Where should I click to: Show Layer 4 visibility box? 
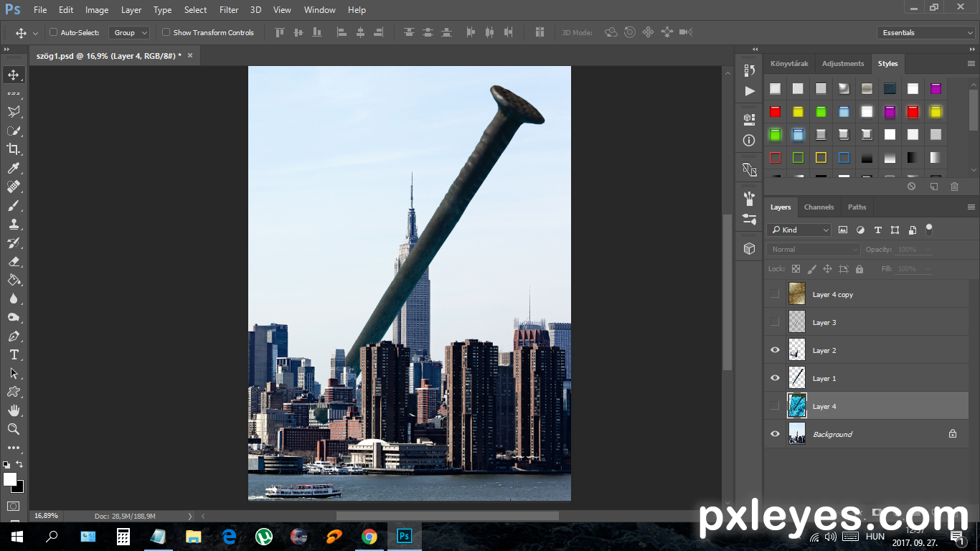tap(775, 406)
